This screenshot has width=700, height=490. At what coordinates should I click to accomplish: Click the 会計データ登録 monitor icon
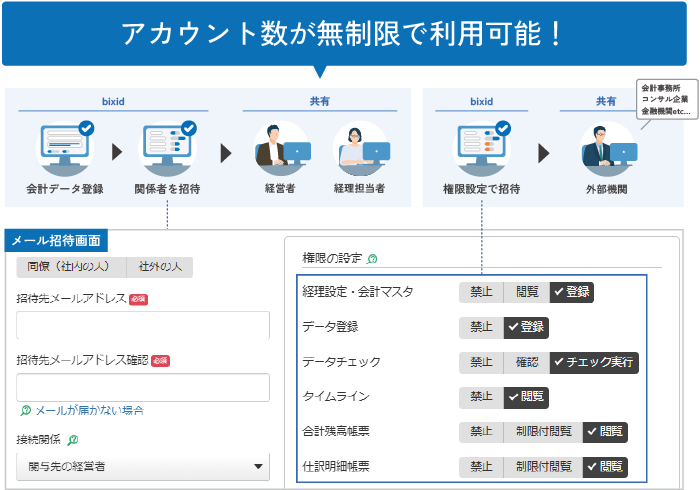pyautogui.click(x=65, y=149)
